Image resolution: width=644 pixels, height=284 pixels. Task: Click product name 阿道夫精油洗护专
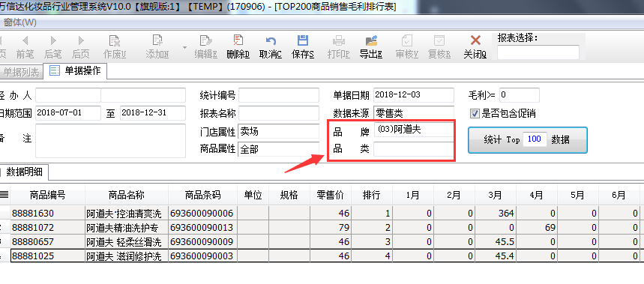coord(127,227)
